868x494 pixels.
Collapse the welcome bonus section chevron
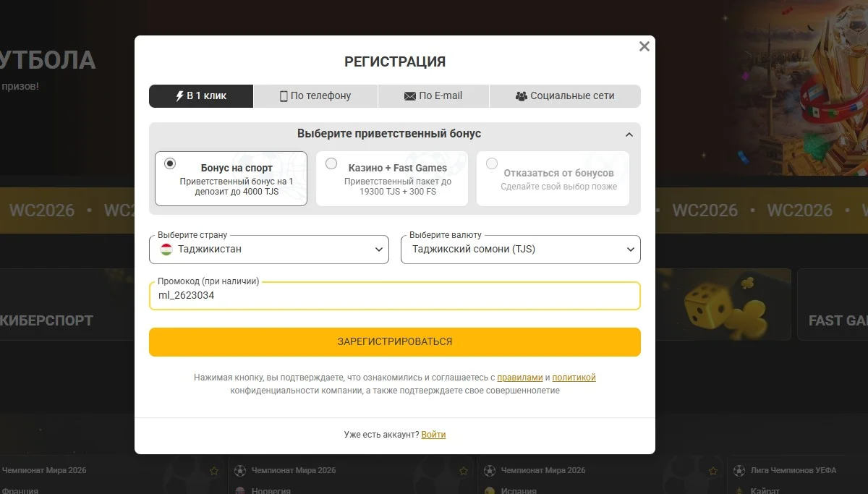click(629, 135)
